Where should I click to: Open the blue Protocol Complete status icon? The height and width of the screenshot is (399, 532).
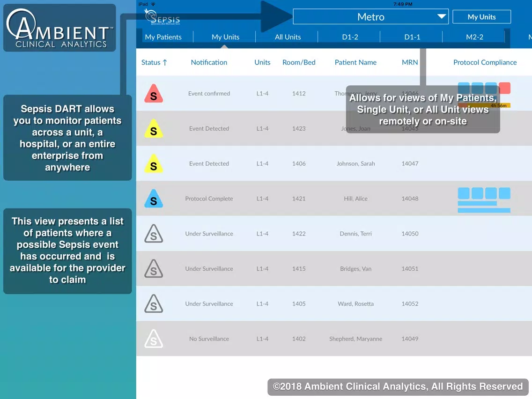(x=154, y=199)
